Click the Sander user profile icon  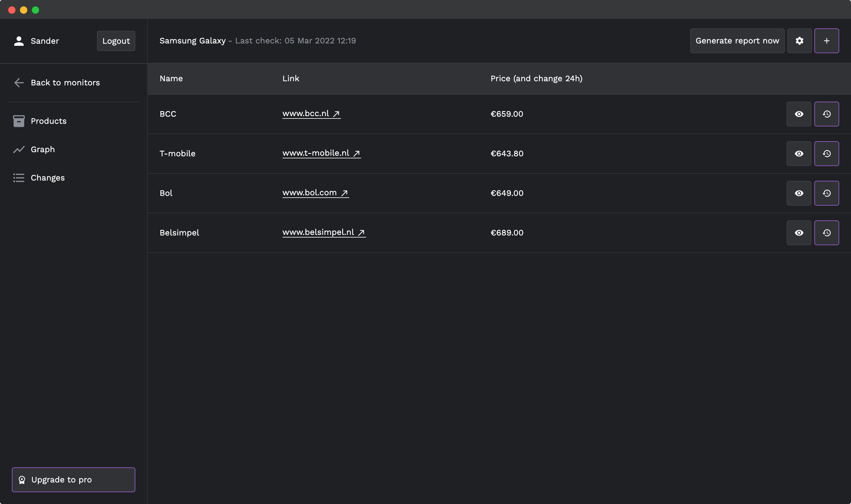point(19,41)
